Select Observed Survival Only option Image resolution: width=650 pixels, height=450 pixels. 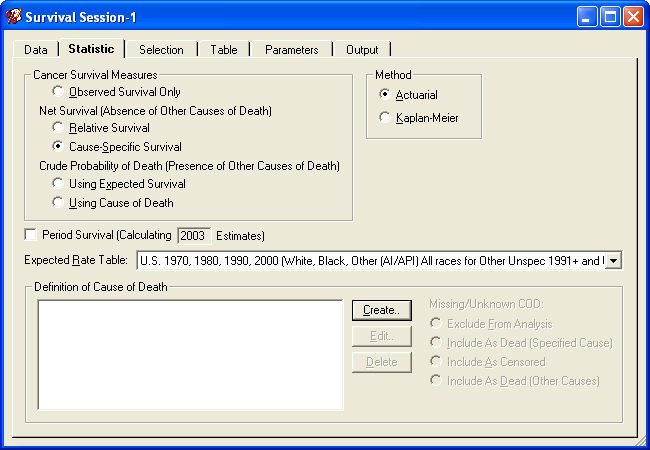tap(58, 92)
